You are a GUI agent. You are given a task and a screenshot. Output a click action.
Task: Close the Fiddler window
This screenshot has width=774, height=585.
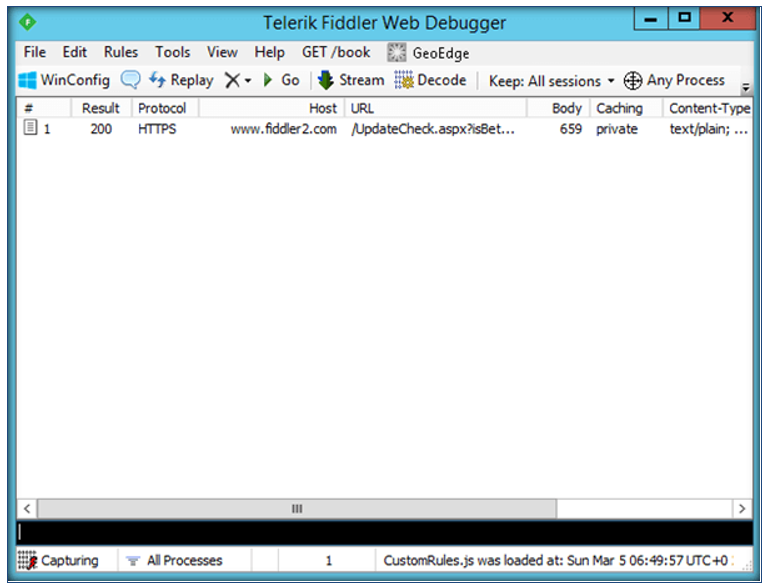[x=727, y=18]
